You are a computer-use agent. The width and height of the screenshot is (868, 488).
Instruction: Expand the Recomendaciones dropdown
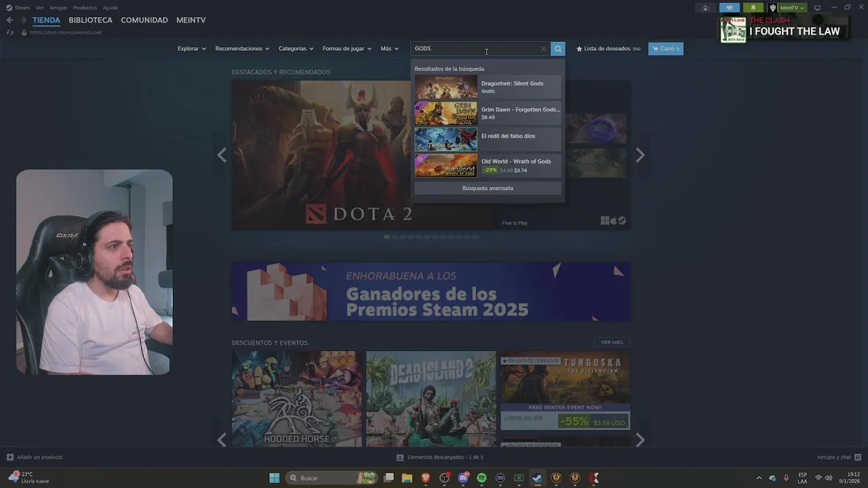point(242,49)
